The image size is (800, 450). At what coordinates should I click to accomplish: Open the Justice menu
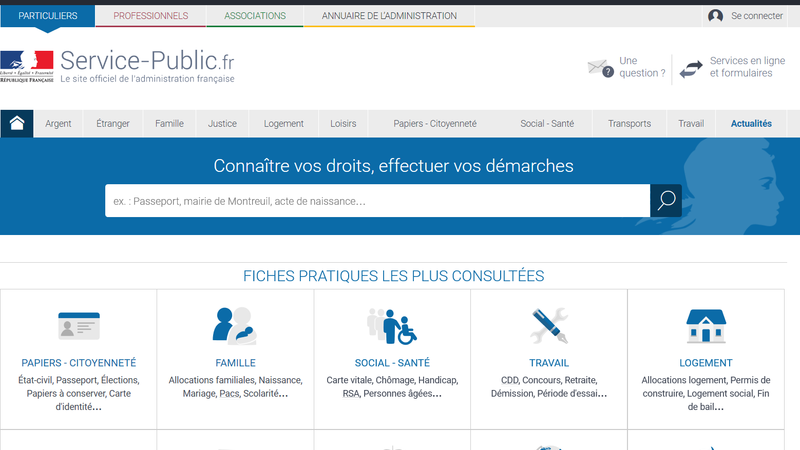(222, 123)
